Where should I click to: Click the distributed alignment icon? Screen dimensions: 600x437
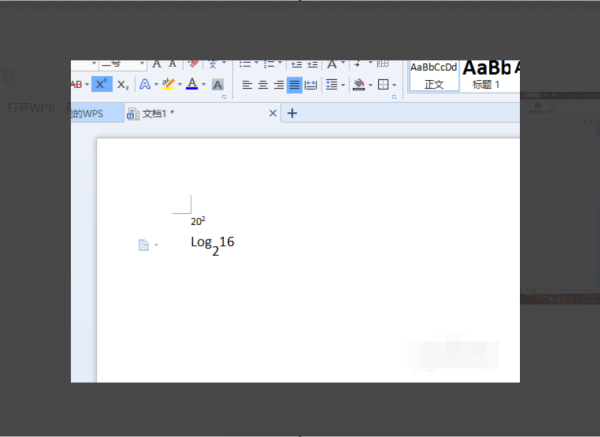click(x=311, y=85)
